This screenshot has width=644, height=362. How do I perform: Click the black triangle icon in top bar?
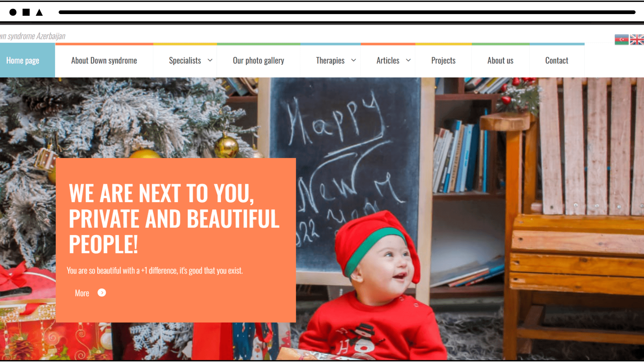pos(39,12)
